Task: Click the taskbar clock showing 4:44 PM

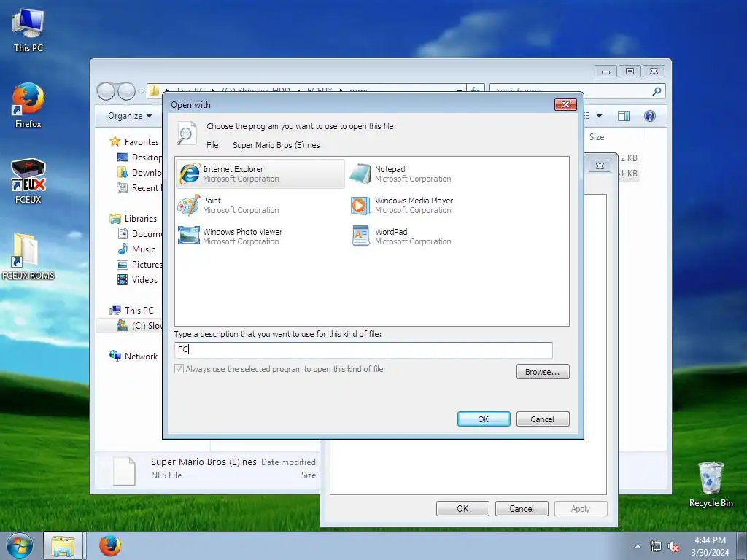Action: click(711, 546)
